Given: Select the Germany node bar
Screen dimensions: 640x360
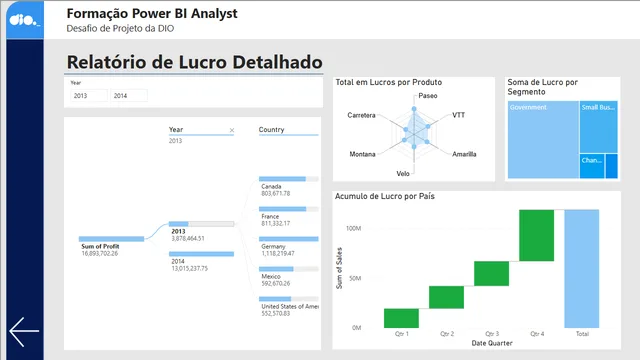Looking at the screenshot, I should pos(289,239).
